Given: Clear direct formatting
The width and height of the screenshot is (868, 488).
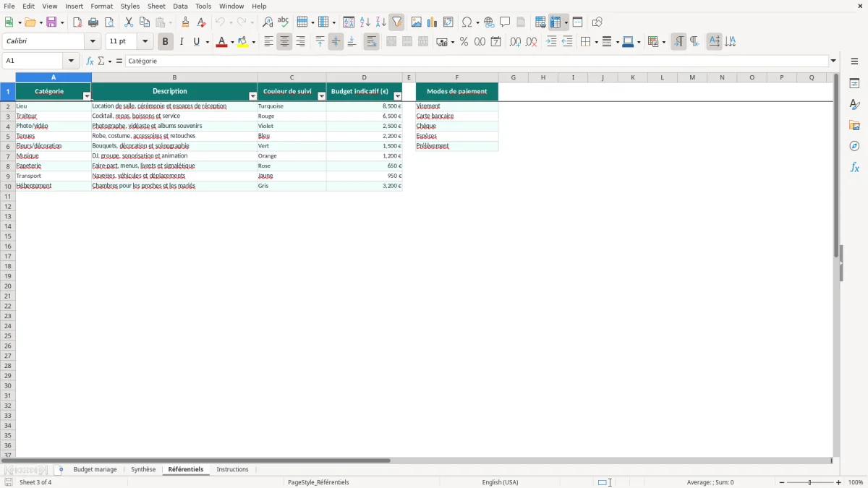Looking at the screenshot, I should pyautogui.click(x=202, y=22).
